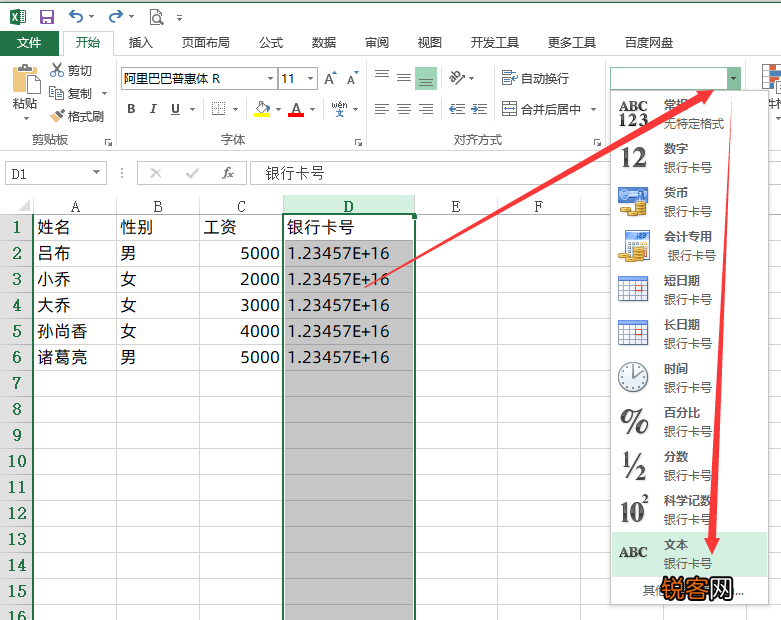Viewport: 781px width, 620px height.
Task: Toggle Wrap Text (自动换行)
Action: [x=535, y=78]
